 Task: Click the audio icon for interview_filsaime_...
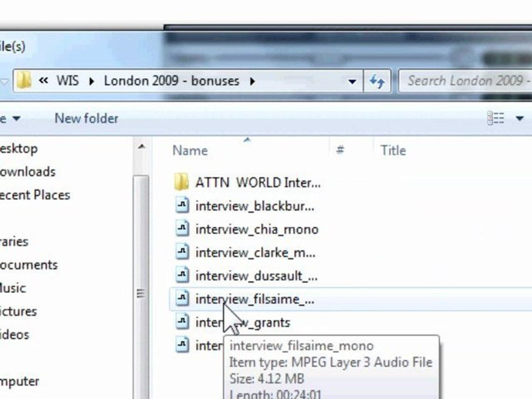click(x=182, y=299)
